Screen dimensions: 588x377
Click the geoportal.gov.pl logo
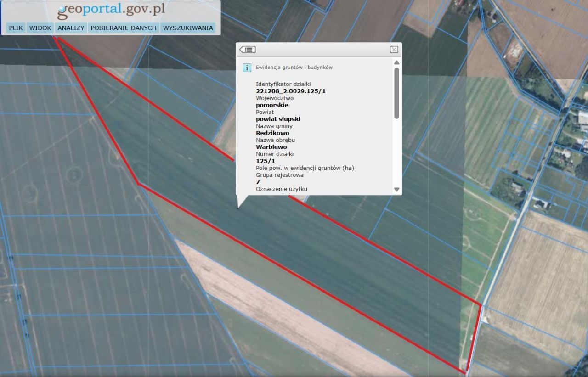coord(110,10)
